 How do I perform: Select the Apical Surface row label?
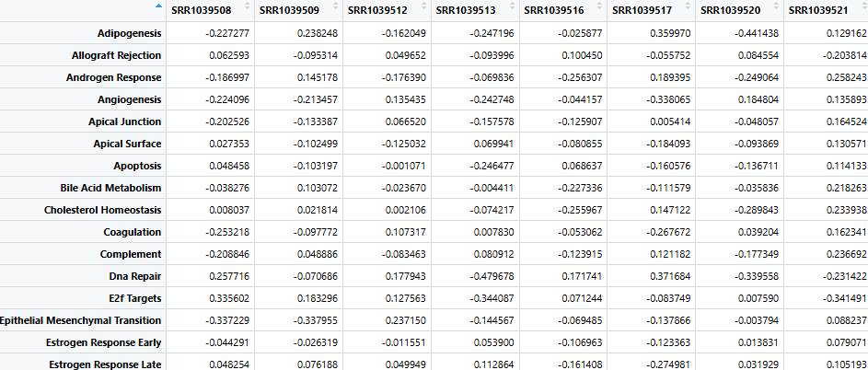point(127,144)
